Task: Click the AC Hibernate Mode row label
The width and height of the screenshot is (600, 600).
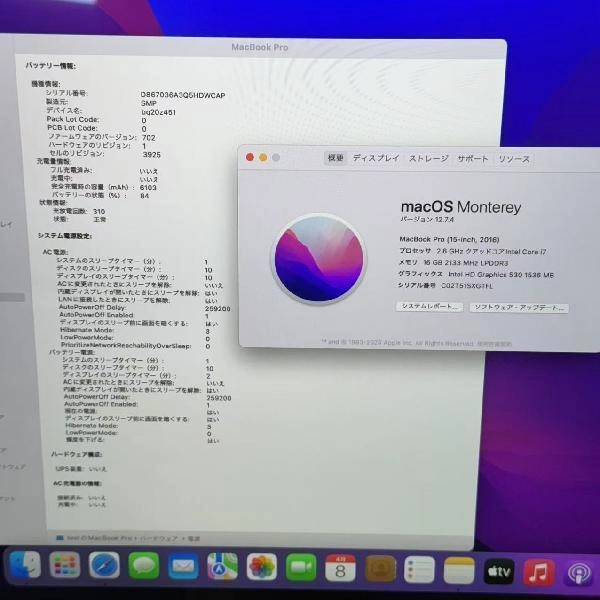Action: point(87,330)
